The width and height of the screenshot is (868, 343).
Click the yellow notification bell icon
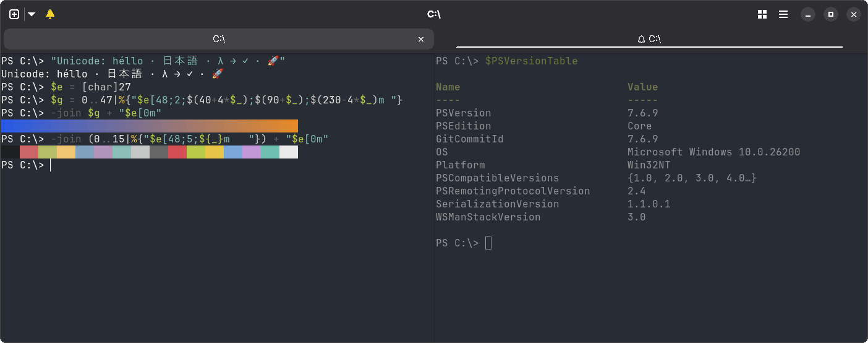tap(50, 14)
